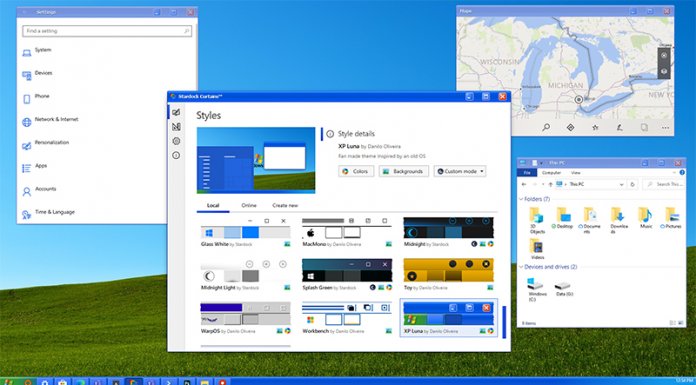
Task: Select the Midnight Light style
Action: (245, 275)
